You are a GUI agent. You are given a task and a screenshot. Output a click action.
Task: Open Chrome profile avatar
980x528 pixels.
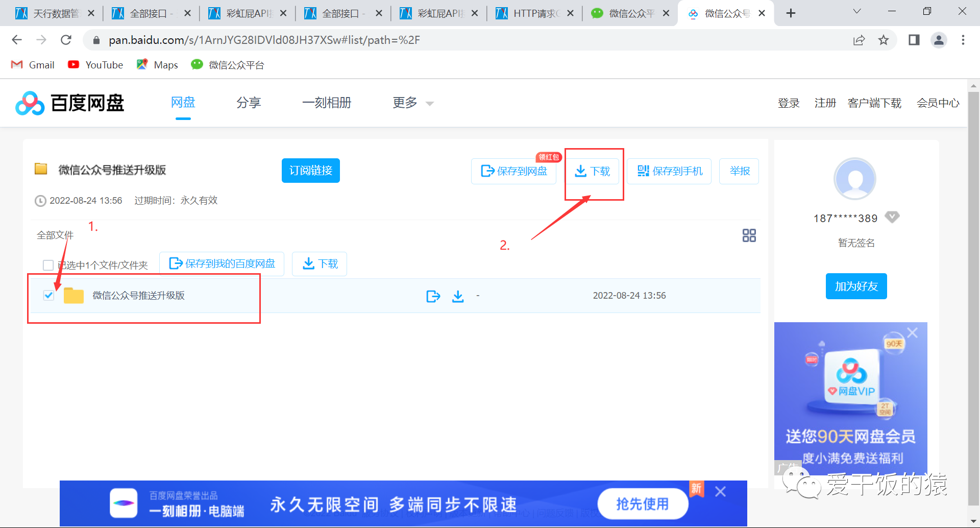click(x=939, y=40)
